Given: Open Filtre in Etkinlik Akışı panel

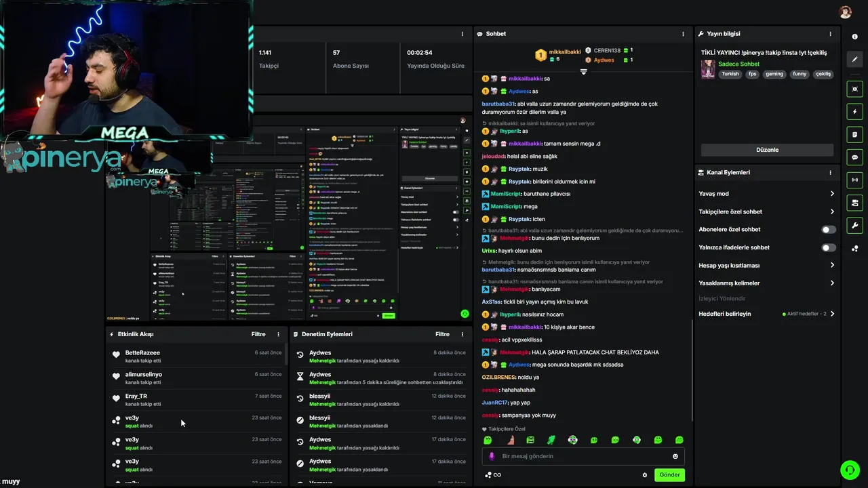Looking at the screenshot, I should [x=258, y=334].
